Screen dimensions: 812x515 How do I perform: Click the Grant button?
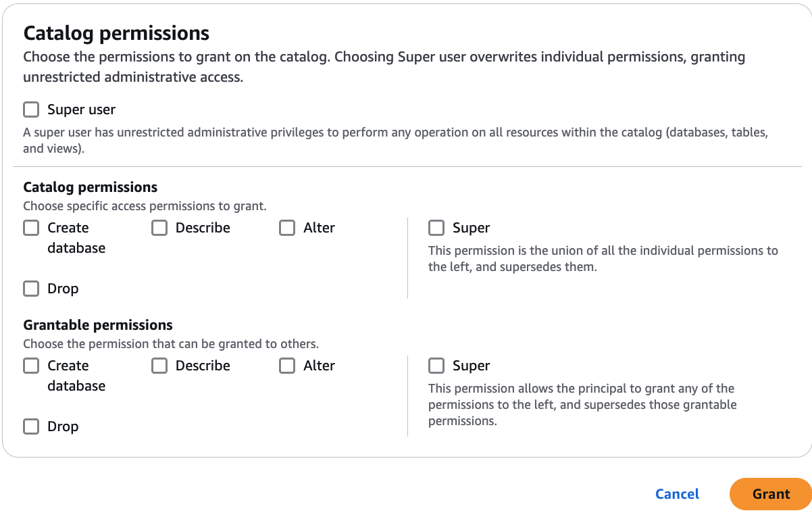point(769,494)
